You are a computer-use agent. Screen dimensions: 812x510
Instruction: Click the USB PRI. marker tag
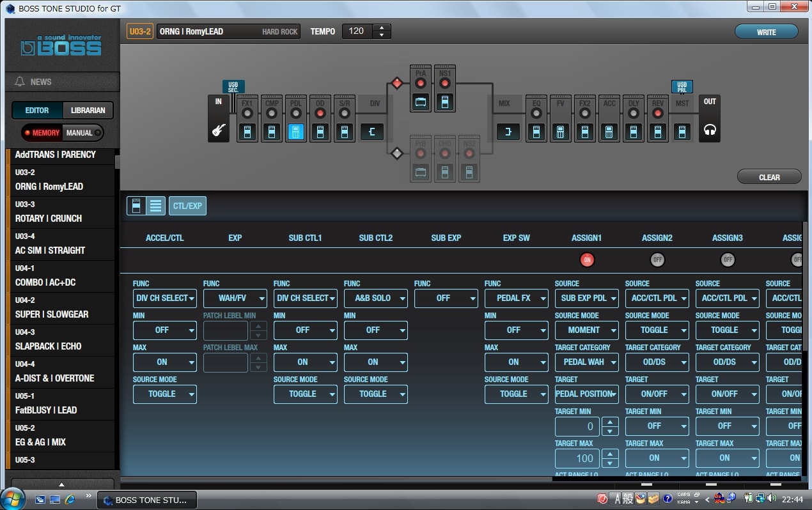682,86
